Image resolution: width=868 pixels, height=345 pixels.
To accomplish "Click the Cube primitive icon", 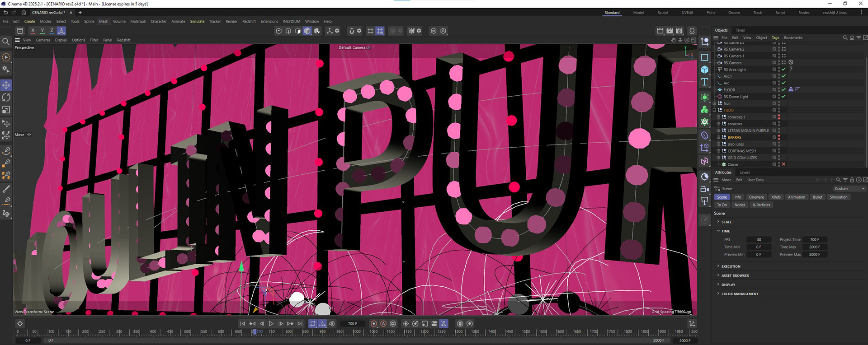I will click(704, 70).
